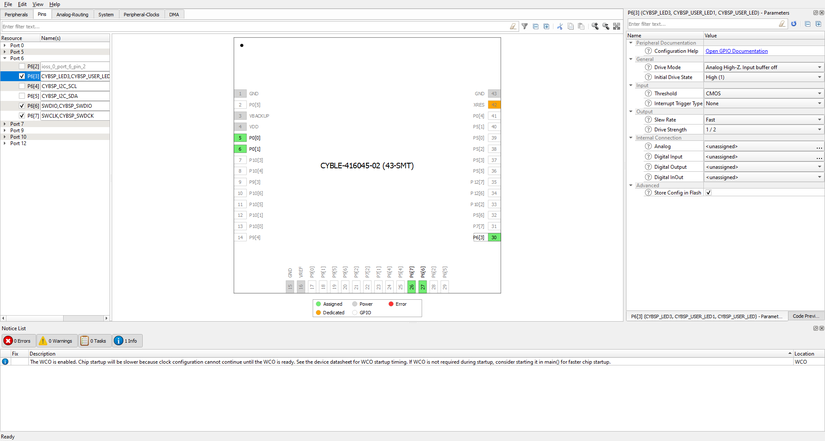
Task: Click the blue restore defaults arrow in Parameters
Action: [x=794, y=24]
